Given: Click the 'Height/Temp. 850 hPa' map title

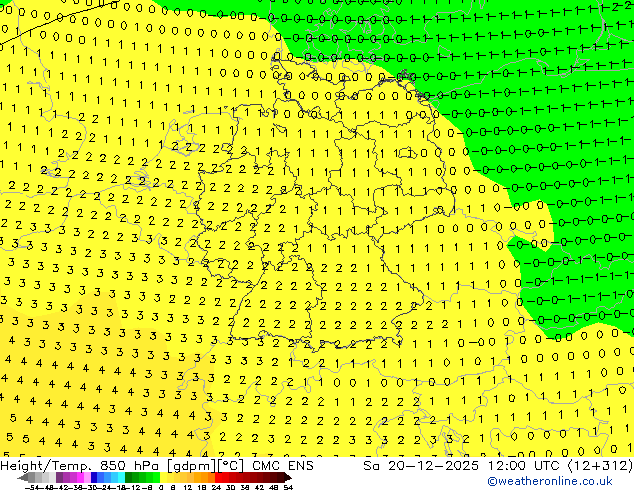Looking at the screenshot, I should (82, 466).
